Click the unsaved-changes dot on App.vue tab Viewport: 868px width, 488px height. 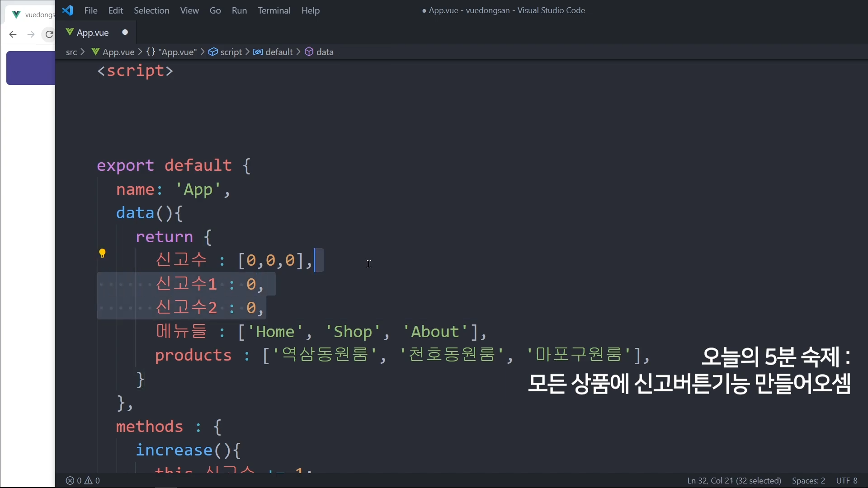coord(125,32)
